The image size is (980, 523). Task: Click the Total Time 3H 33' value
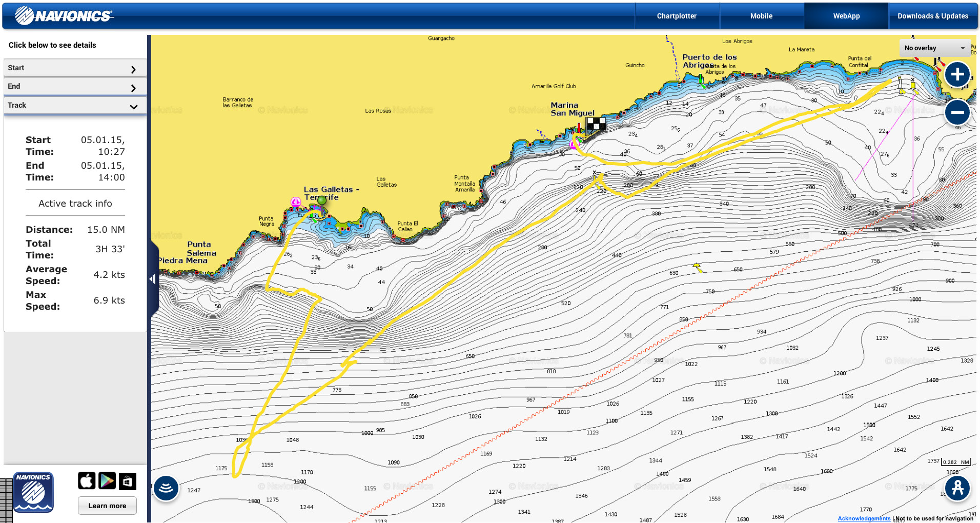tap(110, 249)
